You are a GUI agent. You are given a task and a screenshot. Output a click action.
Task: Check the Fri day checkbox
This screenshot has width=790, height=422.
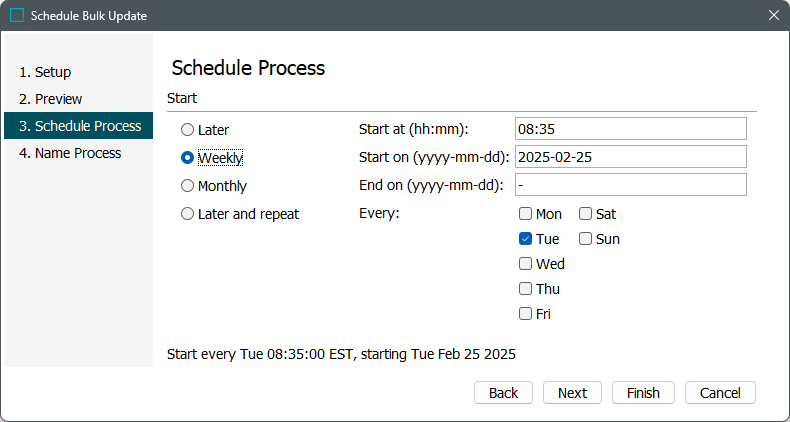tap(525, 314)
